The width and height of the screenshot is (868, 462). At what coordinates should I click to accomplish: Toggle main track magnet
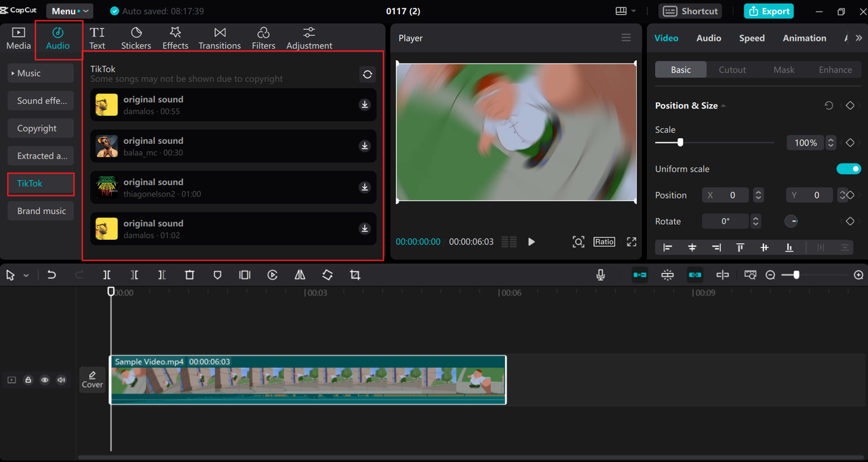tap(639, 275)
